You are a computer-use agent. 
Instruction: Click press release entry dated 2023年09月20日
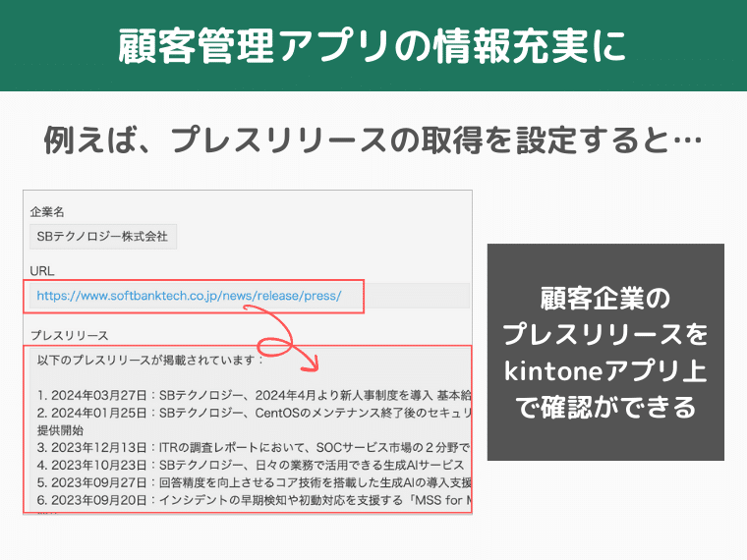pyautogui.click(x=254, y=500)
